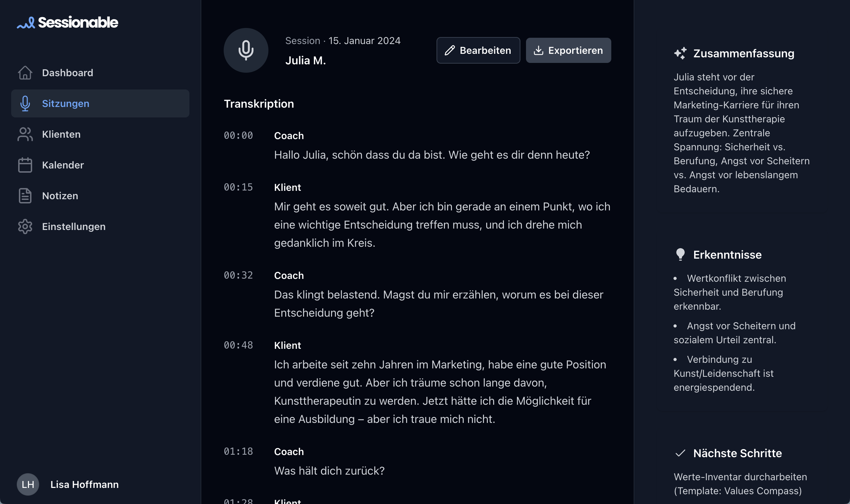Click the Sitzungen microphone icon

pos(25,103)
